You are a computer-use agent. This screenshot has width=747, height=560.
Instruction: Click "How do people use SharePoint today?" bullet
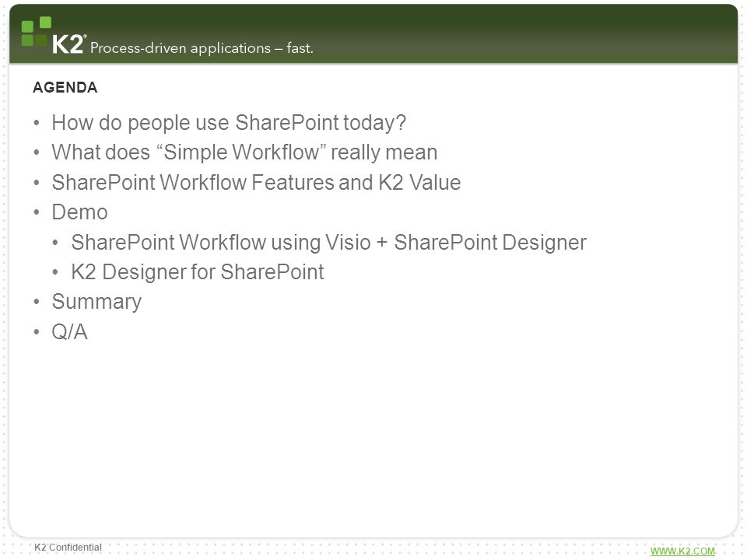229,123
